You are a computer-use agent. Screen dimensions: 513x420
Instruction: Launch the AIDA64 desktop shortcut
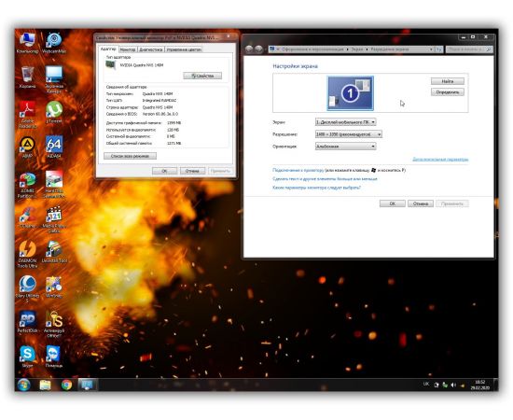[x=54, y=147]
